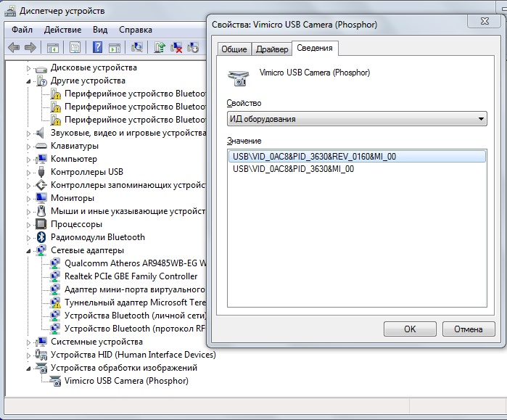The image size is (507, 420).
Task: Collapse the Сетевые адаптеры tree node
Action: tap(29, 250)
